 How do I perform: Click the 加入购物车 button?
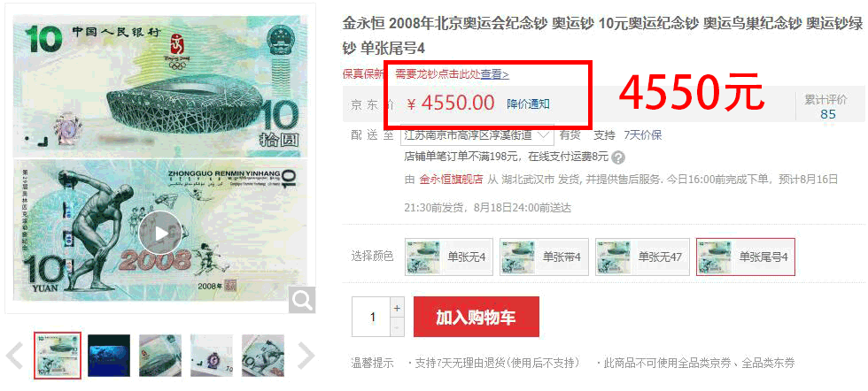pyautogui.click(x=477, y=317)
